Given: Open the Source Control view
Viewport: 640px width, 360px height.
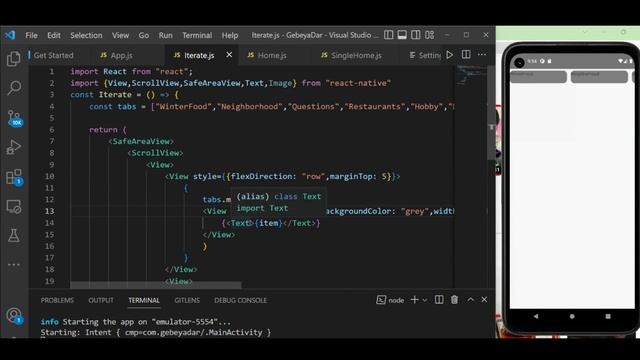Looking at the screenshot, I should click(15, 118).
